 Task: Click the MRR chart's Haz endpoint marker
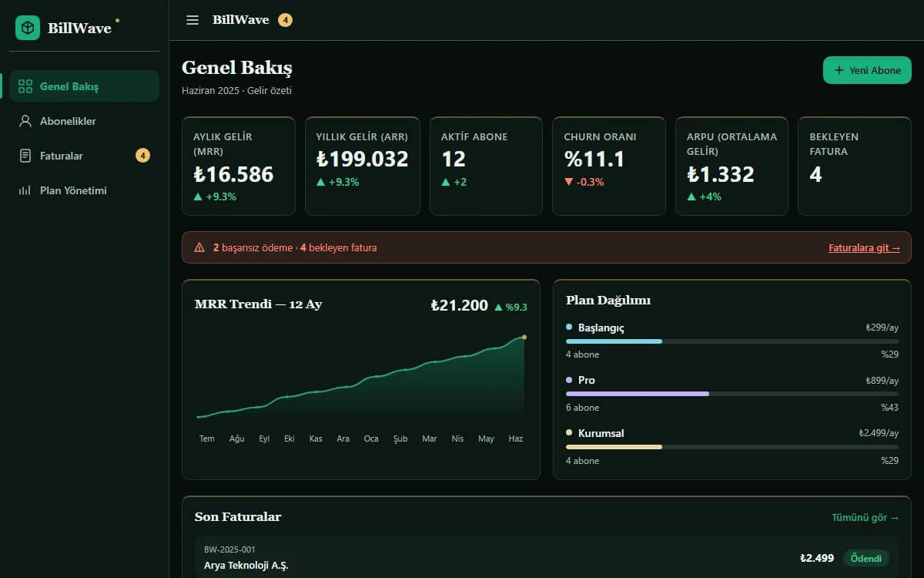pos(524,337)
